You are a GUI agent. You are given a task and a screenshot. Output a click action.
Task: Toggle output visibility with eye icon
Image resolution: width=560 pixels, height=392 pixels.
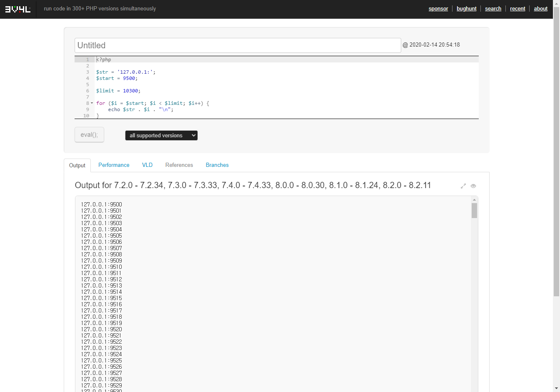click(x=473, y=186)
